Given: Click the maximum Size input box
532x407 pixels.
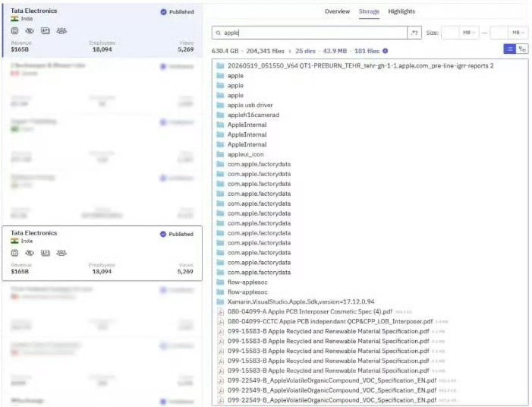Looking at the screenshot, I should tap(499, 33).
